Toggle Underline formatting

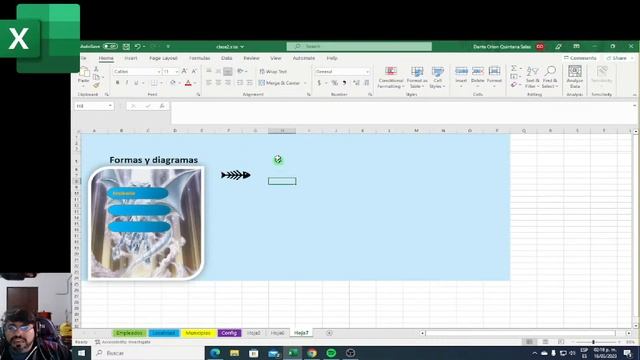point(136,83)
